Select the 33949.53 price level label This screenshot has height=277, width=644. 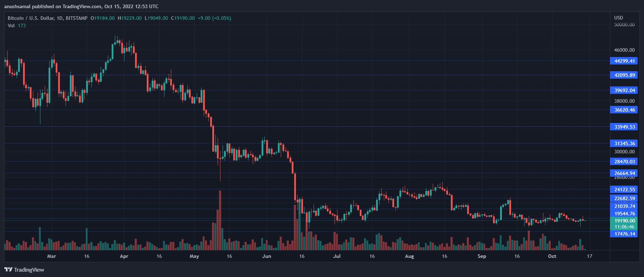[624, 127]
